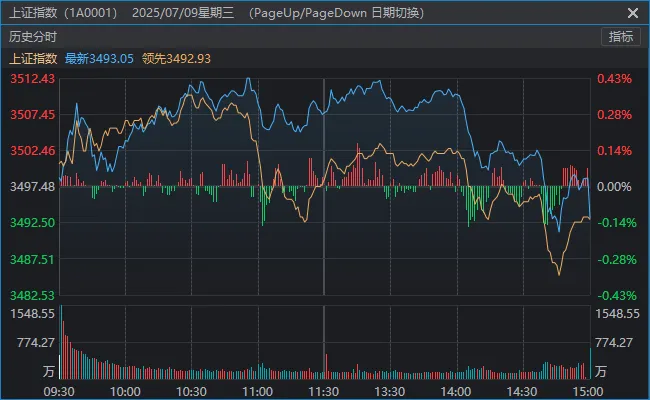Click the 11:30 midday time marker
Viewport: 650px width, 400px height.
point(324,391)
